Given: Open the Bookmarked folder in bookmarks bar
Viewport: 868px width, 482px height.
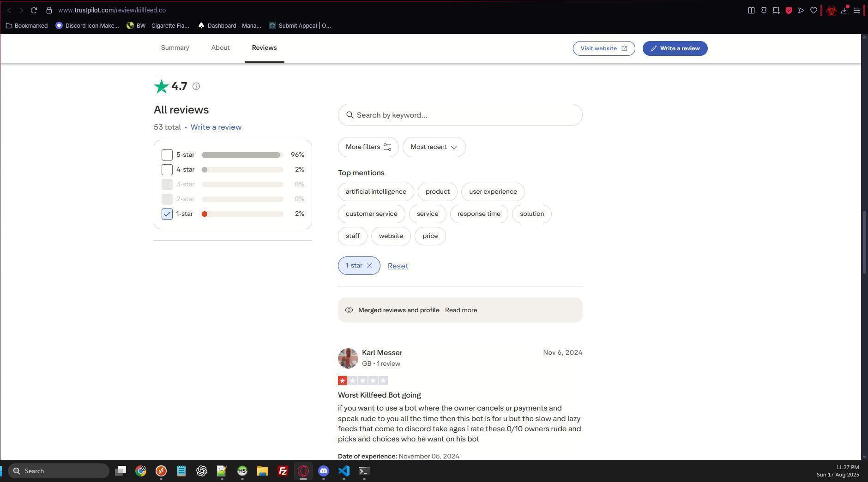Looking at the screenshot, I should click(x=26, y=26).
